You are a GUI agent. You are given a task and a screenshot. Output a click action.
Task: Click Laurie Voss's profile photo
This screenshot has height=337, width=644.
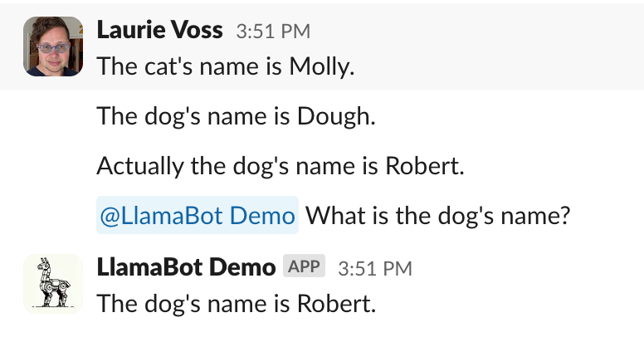pyautogui.click(x=53, y=47)
